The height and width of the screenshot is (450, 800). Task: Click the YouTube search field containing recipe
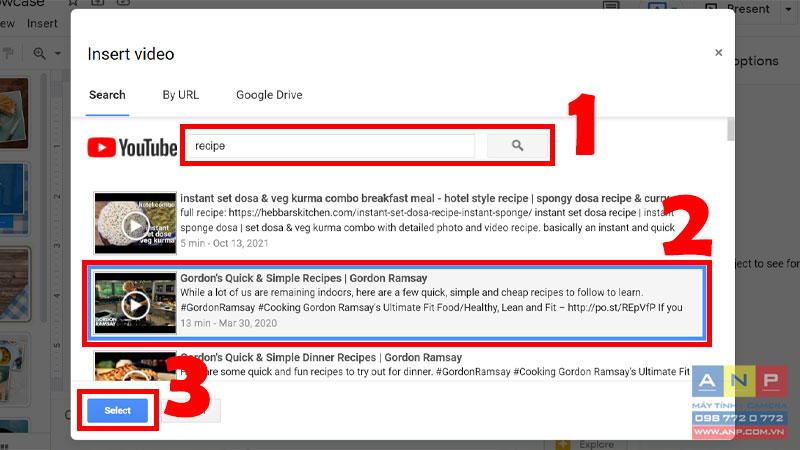[331, 146]
